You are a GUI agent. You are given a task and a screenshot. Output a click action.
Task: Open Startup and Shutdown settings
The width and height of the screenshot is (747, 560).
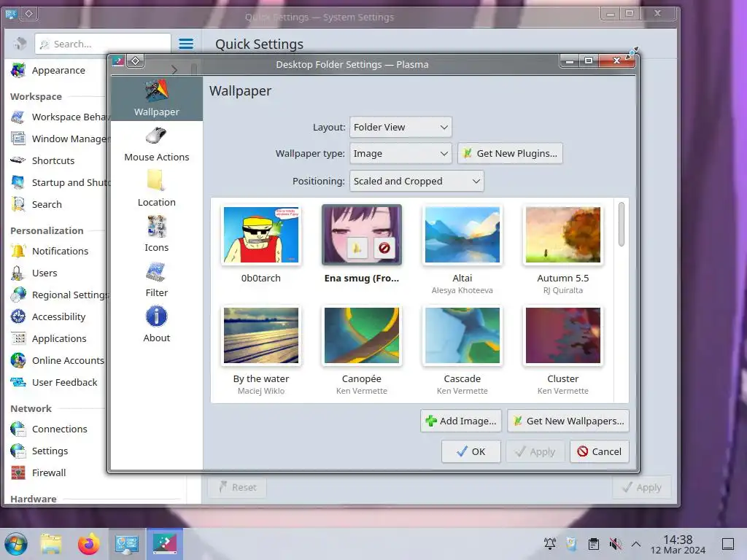pos(58,183)
